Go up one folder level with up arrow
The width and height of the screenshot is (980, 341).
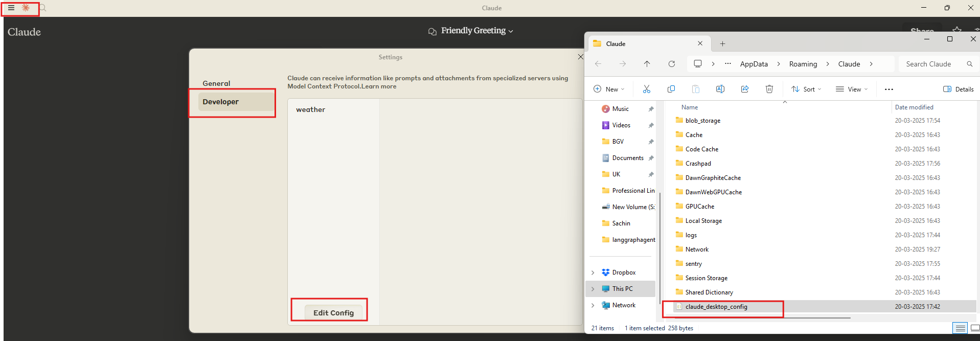(647, 64)
